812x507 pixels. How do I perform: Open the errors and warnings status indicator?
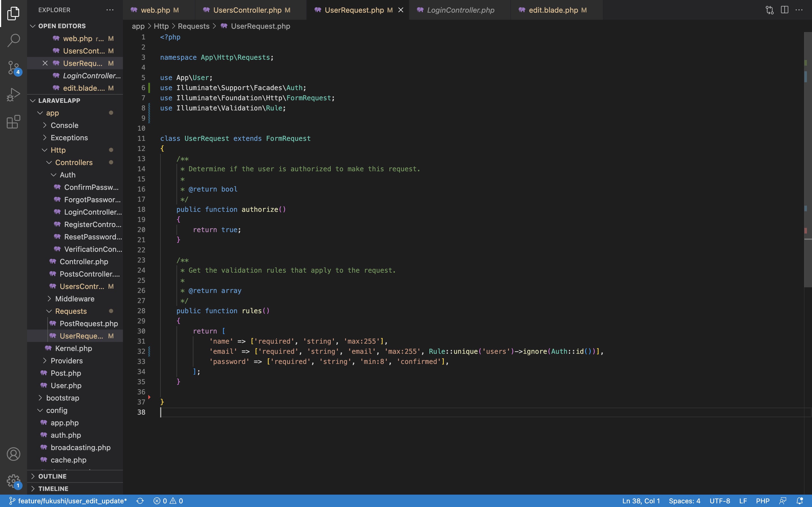[x=168, y=501]
